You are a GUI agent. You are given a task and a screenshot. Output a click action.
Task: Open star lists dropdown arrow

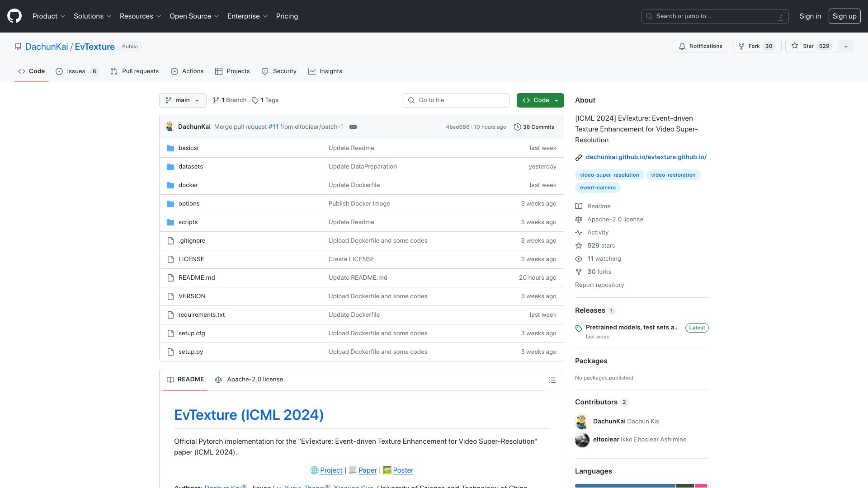click(846, 46)
